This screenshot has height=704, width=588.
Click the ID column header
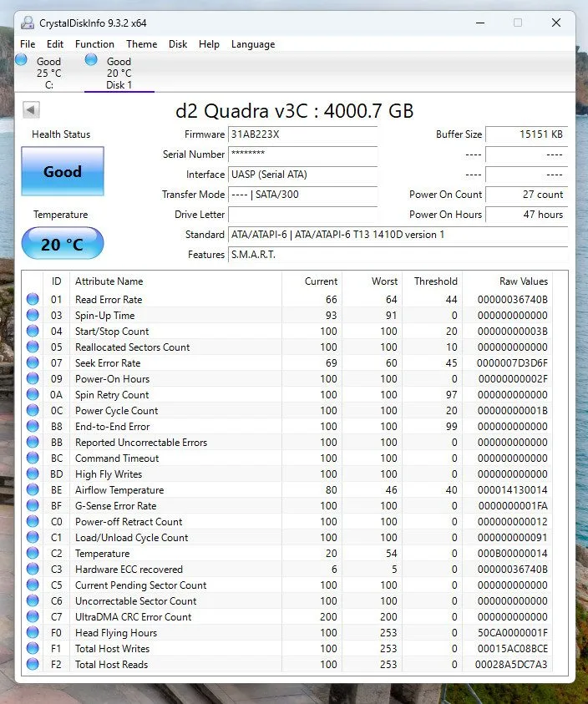(56, 281)
